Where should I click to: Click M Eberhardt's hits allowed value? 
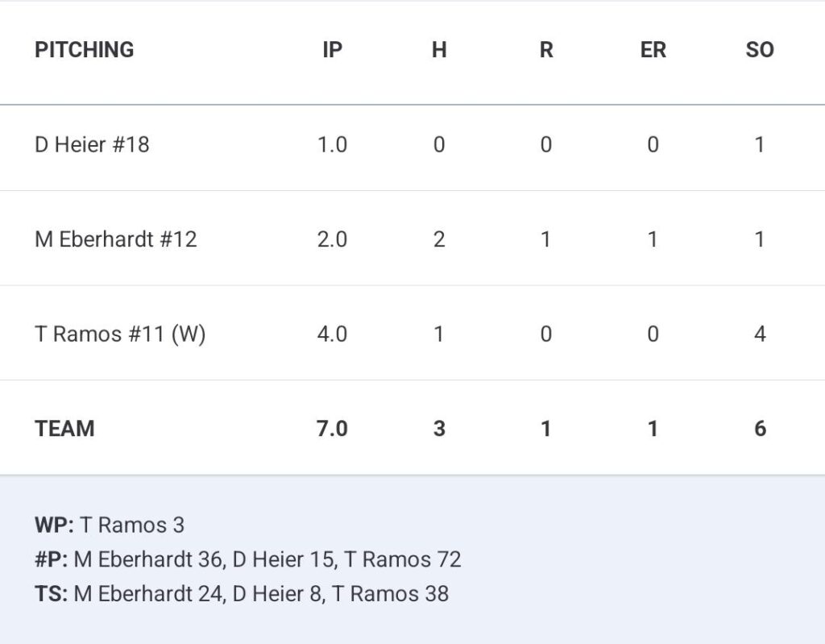(x=439, y=239)
